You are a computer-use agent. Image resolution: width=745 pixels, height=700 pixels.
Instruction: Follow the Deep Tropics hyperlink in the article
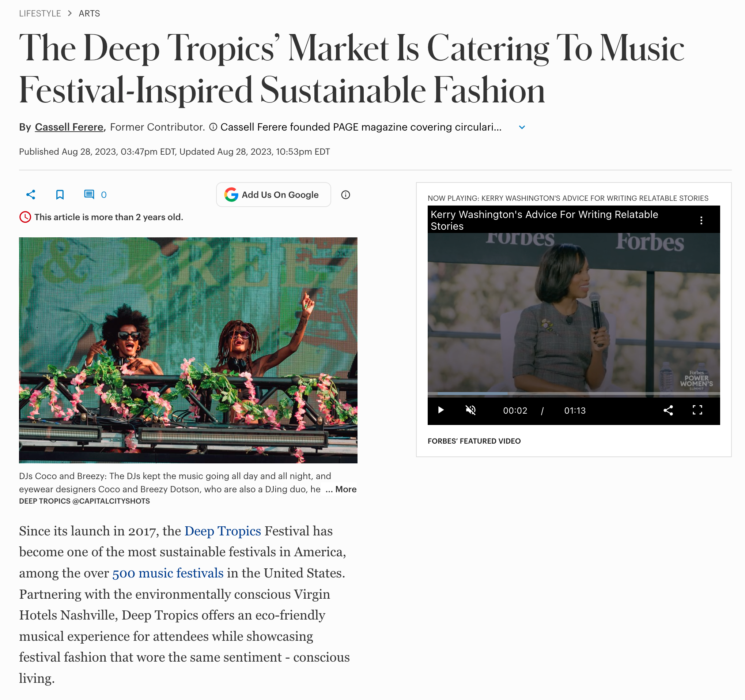(x=223, y=531)
